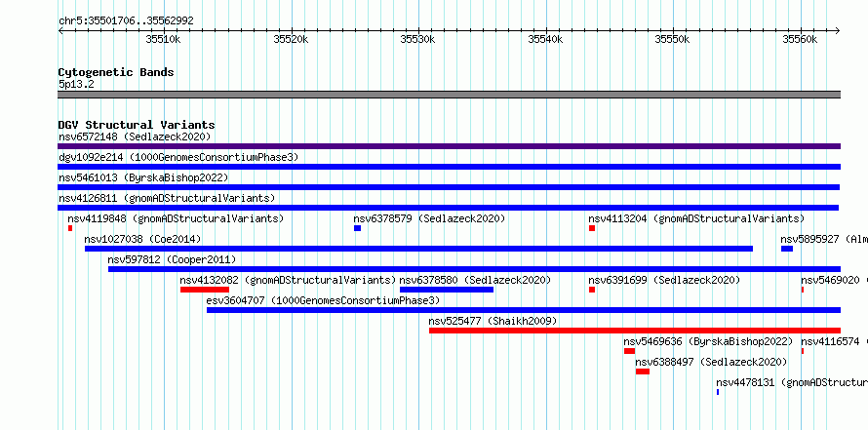Click the chr5:35501706..35562992 coordinates text
The width and height of the screenshot is (868, 430).
pos(126,21)
